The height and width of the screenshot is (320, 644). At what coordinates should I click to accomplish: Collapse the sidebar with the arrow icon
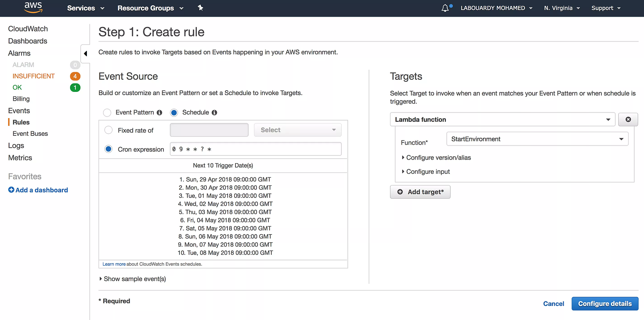(85, 54)
